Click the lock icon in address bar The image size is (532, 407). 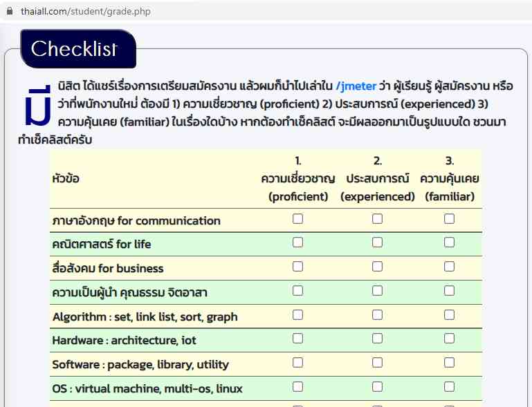pyautogui.click(x=10, y=11)
